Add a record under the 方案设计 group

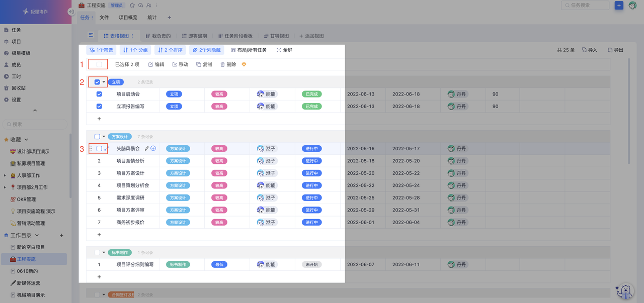coord(99,235)
